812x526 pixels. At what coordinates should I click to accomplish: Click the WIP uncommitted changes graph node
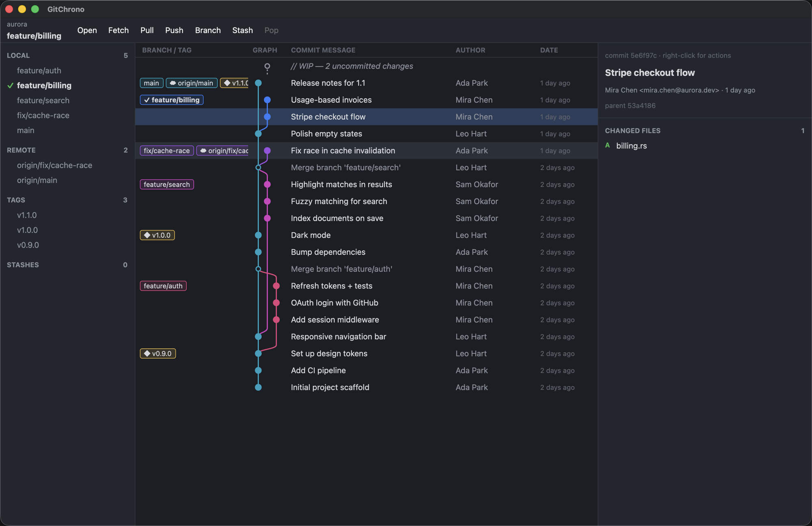(x=267, y=66)
